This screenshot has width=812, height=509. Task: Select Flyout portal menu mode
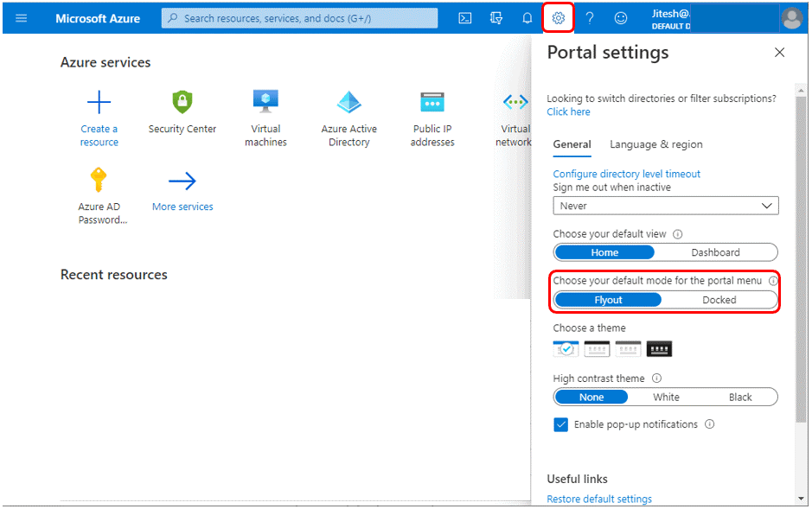click(608, 300)
